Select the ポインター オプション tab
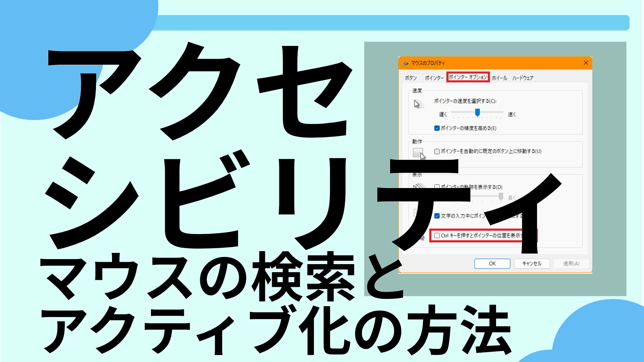The width and height of the screenshot is (644, 362). click(x=468, y=77)
